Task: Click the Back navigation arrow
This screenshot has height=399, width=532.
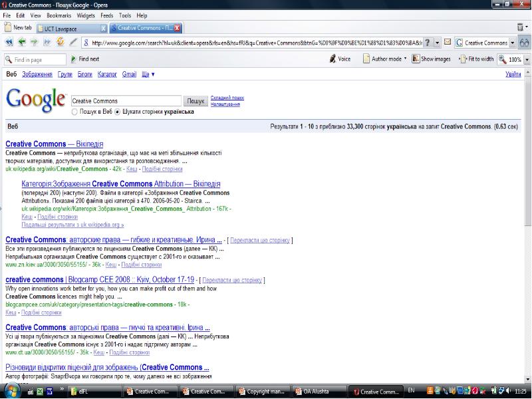Action: [22, 43]
